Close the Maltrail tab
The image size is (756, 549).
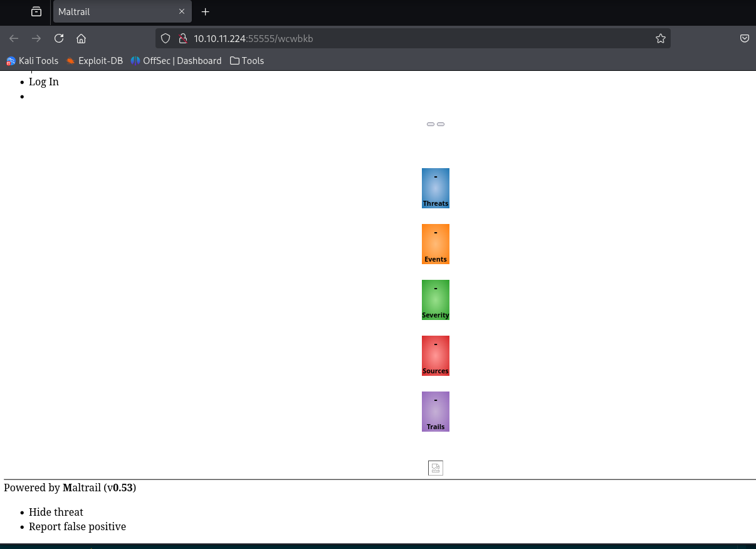pyautogui.click(x=182, y=11)
